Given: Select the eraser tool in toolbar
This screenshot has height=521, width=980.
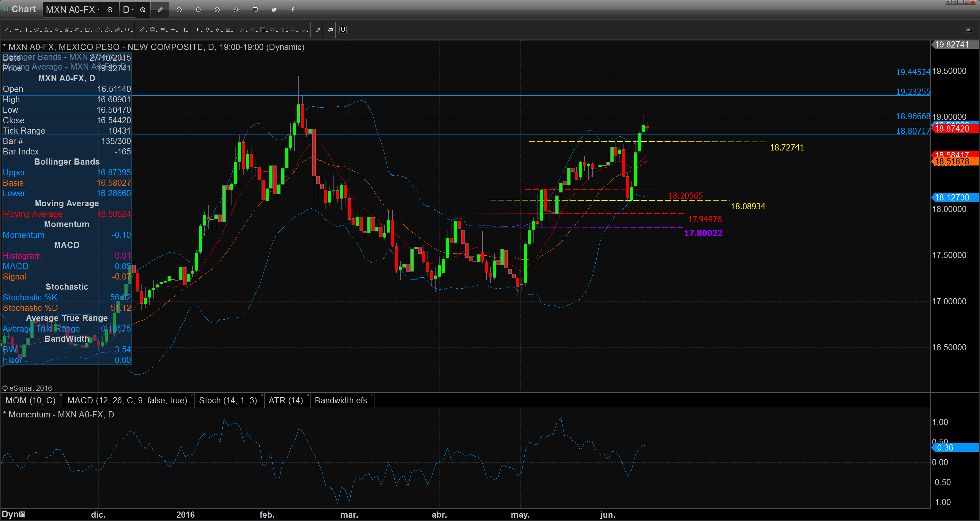Looking at the screenshot, I should (x=318, y=30).
